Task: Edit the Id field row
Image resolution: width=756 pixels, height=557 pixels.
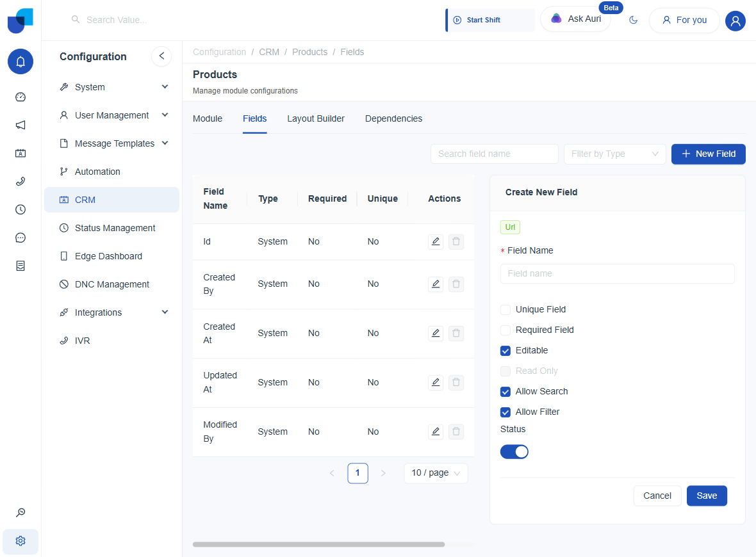Action: (436, 241)
